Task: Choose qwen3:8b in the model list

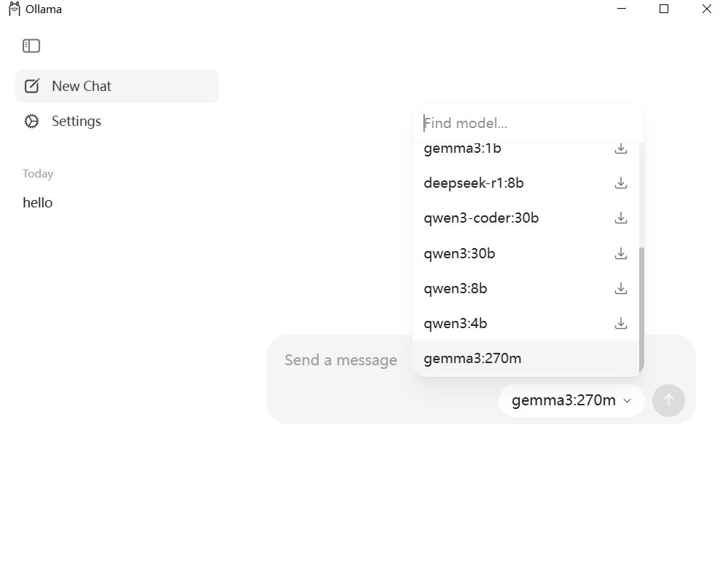Action: [x=456, y=289]
